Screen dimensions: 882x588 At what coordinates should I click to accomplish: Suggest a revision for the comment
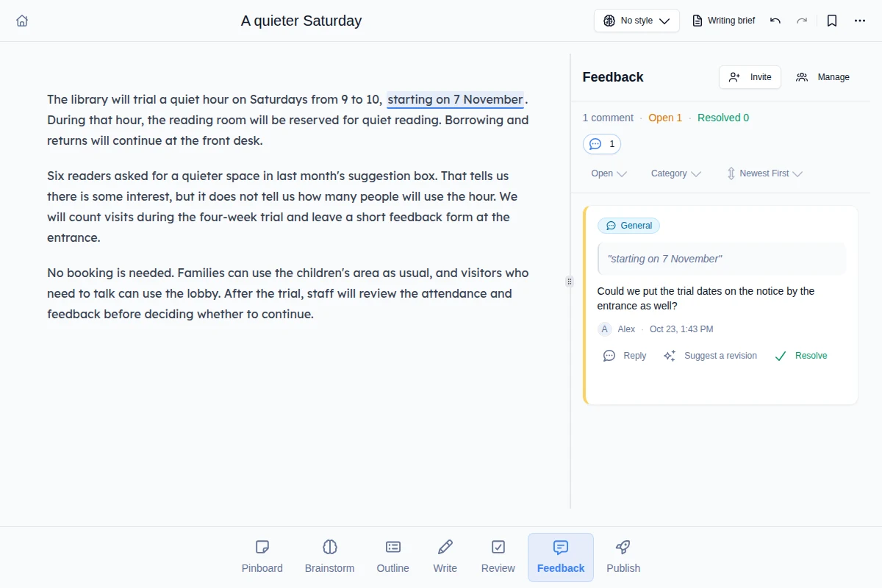(x=710, y=356)
